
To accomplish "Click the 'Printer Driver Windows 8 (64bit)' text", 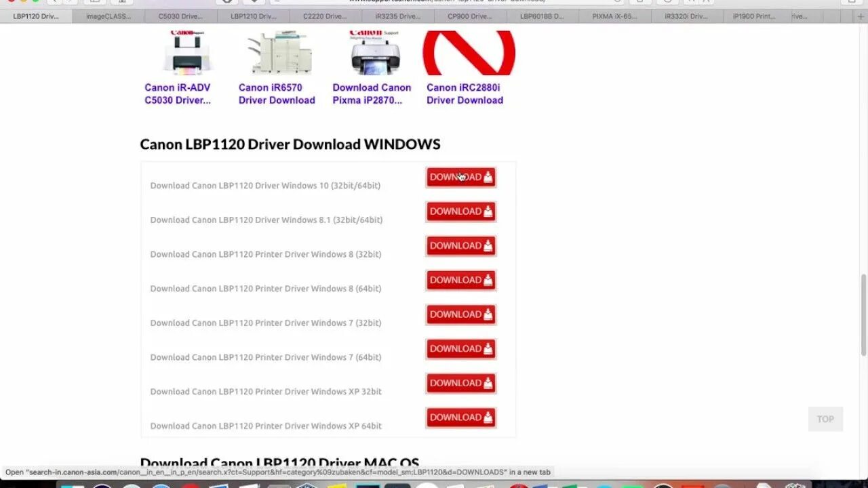I will click(x=318, y=289).
